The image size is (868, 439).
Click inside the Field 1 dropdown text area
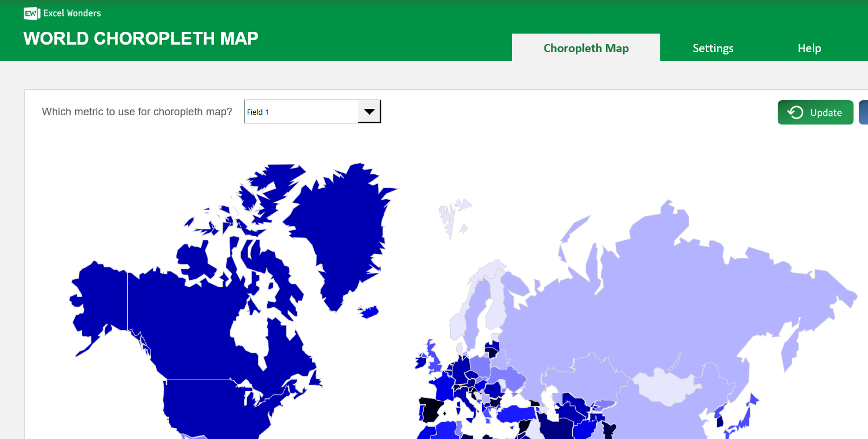pyautogui.click(x=301, y=111)
